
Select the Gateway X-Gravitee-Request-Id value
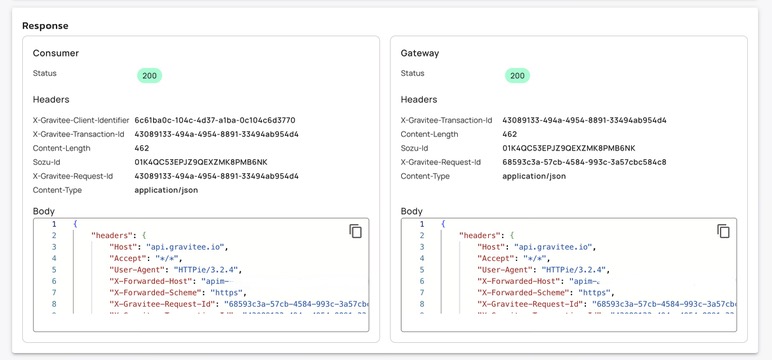[584, 162]
